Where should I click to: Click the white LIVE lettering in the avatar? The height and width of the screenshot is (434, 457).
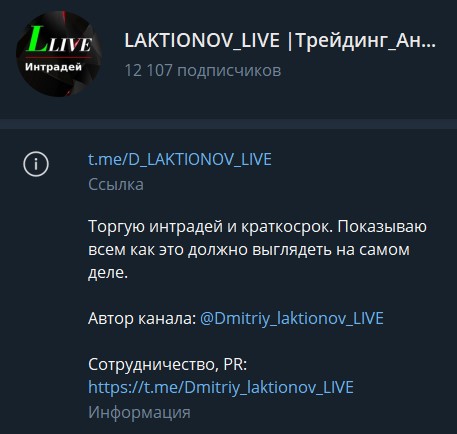pyautogui.click(x=70, y=44)
